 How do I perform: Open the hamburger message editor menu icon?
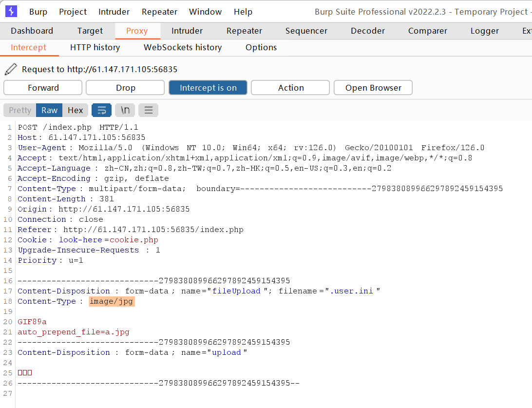tap(148, 110)
